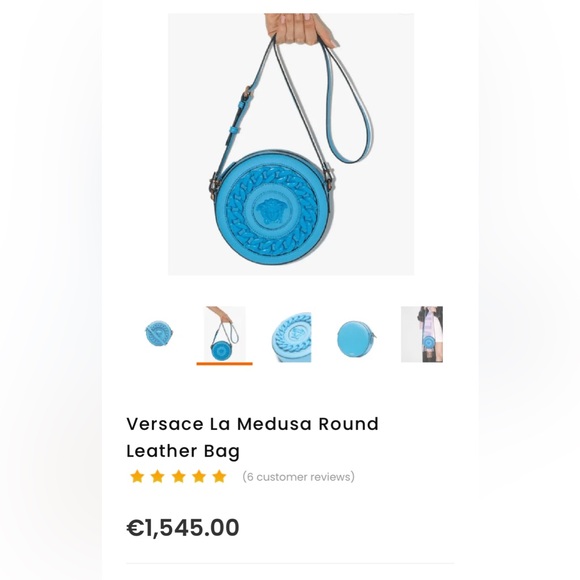Click the chain ring around the emblem
The width and height of the screenshot is (580, 580).
tap(271, 210)
